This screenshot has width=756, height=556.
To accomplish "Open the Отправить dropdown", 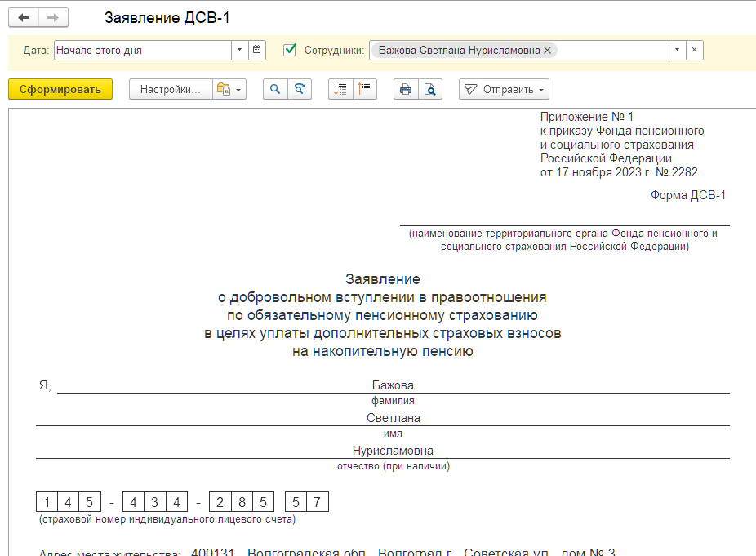I will pyautogui.click(x=504, y=89).
